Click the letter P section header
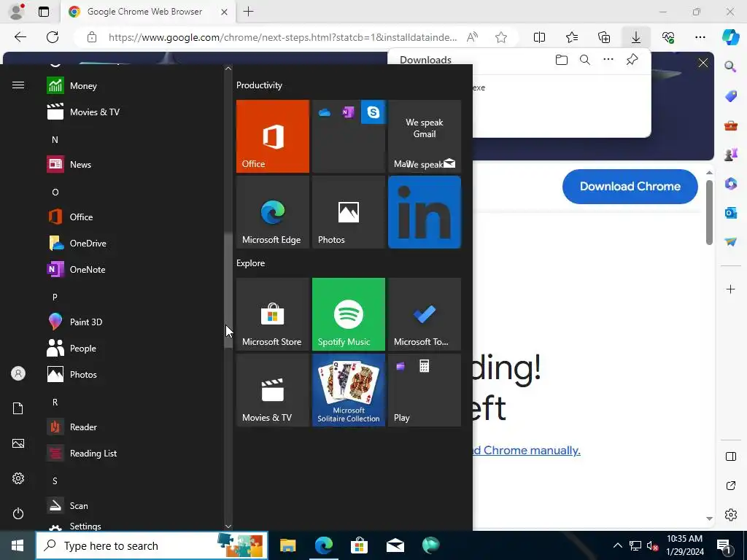This screenshot has width=747, height=560. point(55,297)
